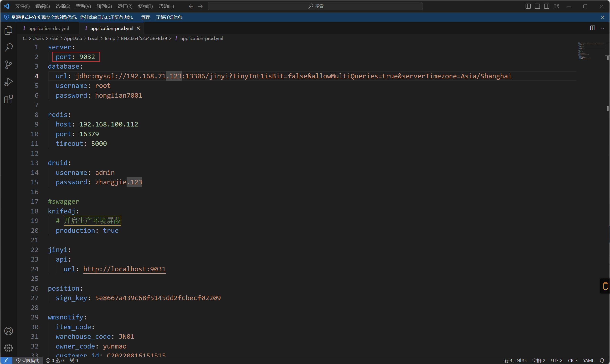Open the 转到(G) menu
Viewport: 610px width, 364px height.
pyautogui.click(x=104, y=6)
